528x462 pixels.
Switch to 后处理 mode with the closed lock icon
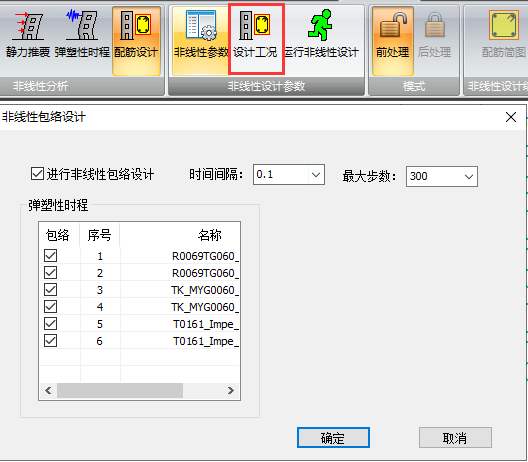click(434, 35)
